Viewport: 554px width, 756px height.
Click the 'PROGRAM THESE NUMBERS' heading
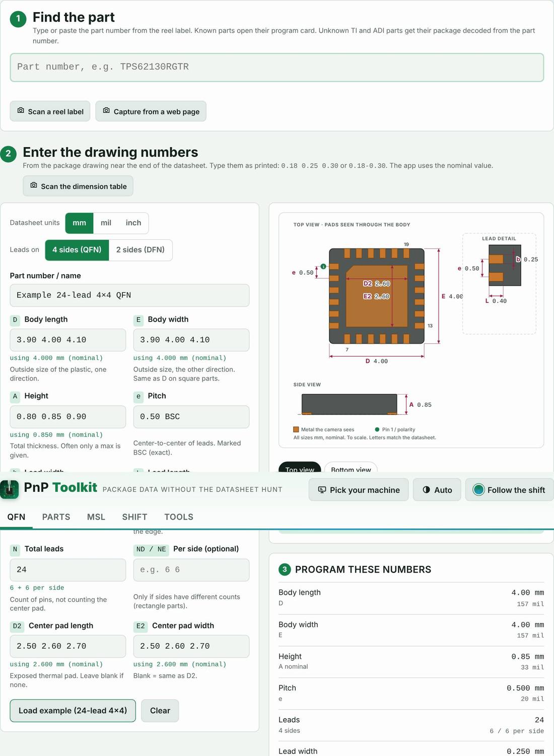tap(363, 570)
